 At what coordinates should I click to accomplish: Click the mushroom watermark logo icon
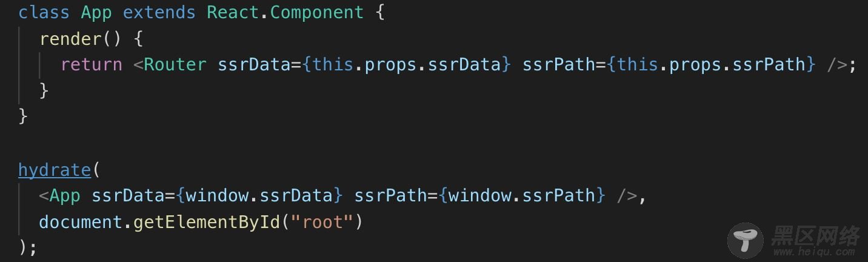(745, 239)
